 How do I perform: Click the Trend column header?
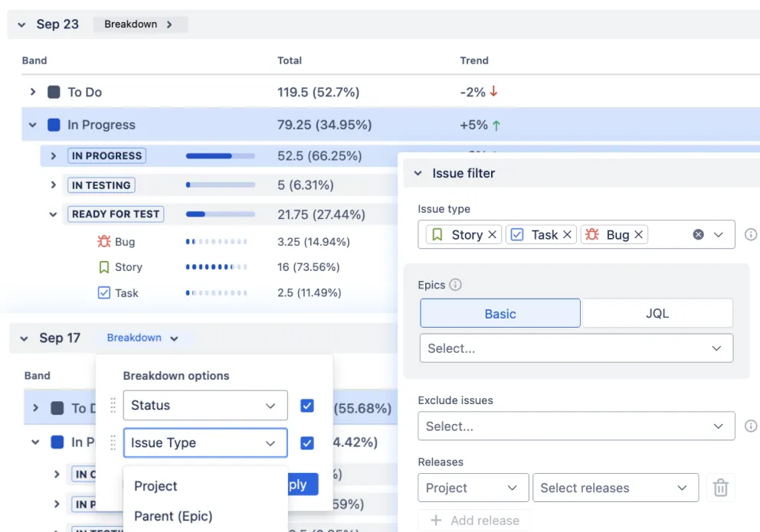(x=474, y=60)
